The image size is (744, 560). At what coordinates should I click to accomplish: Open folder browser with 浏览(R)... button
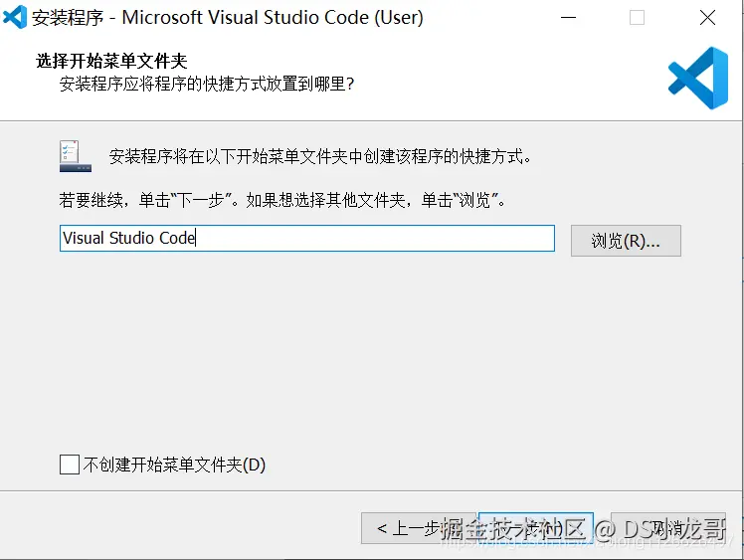click(x=626, y=240)
